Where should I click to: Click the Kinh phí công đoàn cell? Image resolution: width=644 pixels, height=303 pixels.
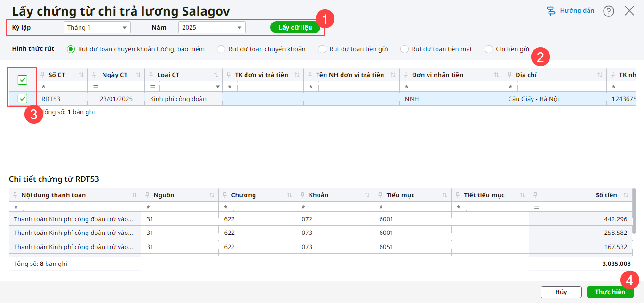183,99
